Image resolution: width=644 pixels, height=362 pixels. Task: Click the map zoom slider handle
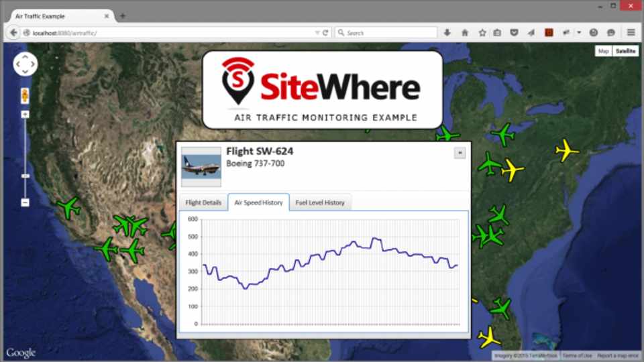pyautogui.click(x=25, y=176)
